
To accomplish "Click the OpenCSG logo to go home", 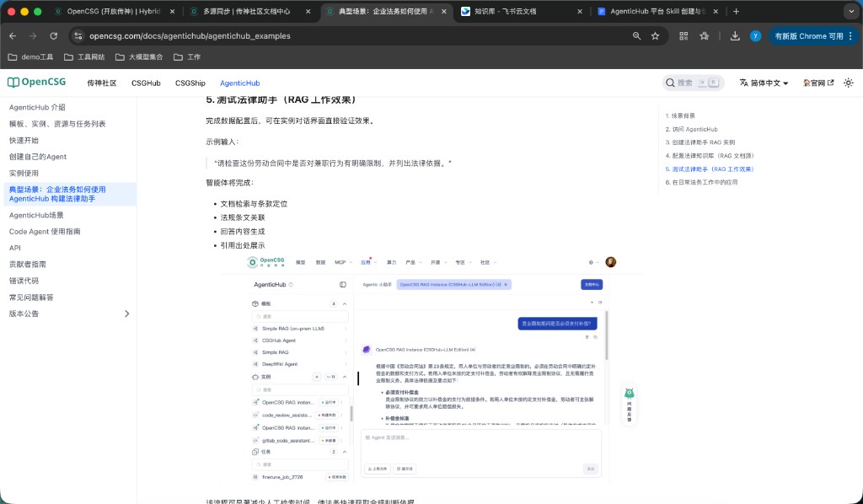I will [36, 82].
